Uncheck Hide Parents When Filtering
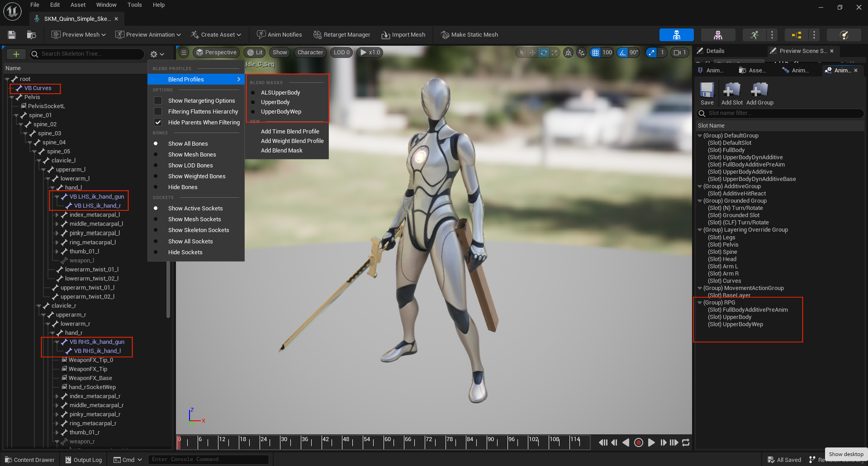The height and width of the screenshot is (466, 868). [x=158, y=122]
